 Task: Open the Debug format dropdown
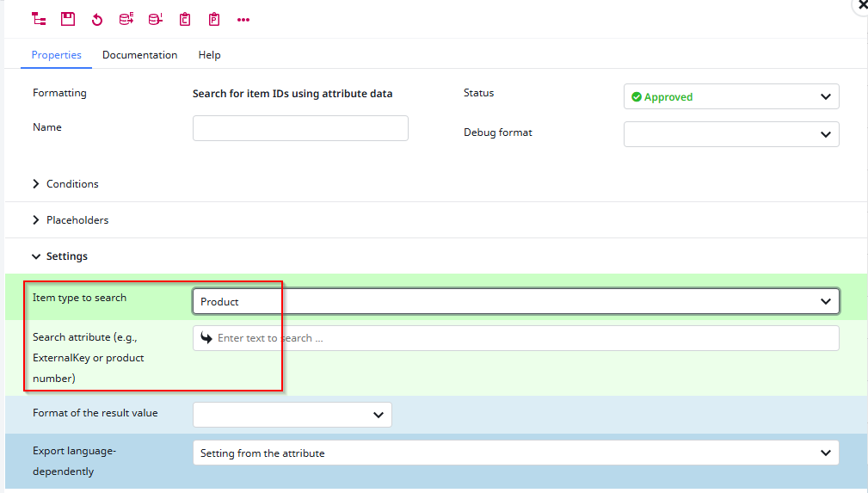(731, 134)
